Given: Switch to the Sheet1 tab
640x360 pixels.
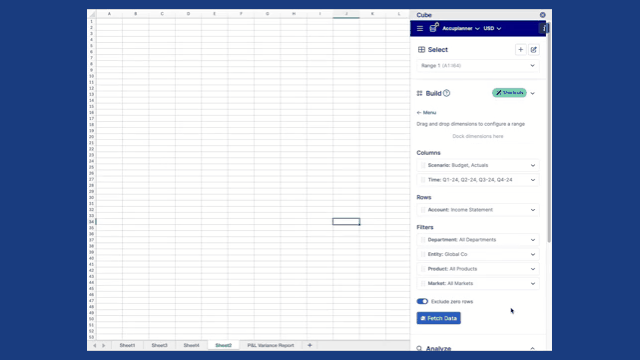Looking at the screenshot, I should click(x=127, y=345).
